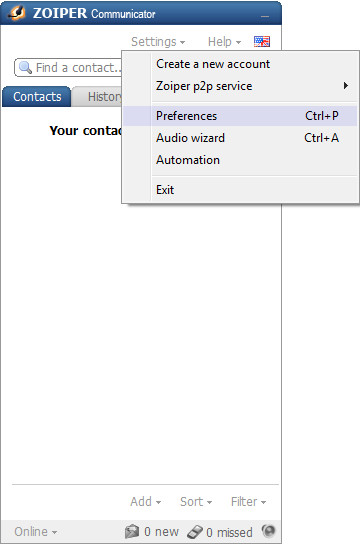The image size is (360, 545).
Task: Open the Filter dropdown
Action: coord(248,502)
